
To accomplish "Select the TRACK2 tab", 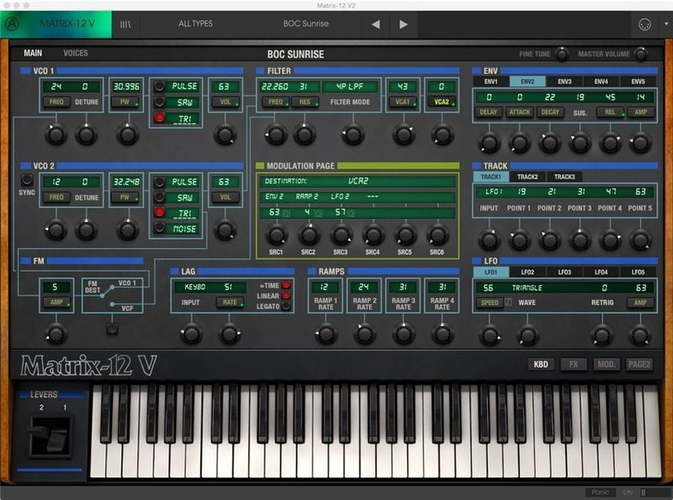I will pos(527,177).
